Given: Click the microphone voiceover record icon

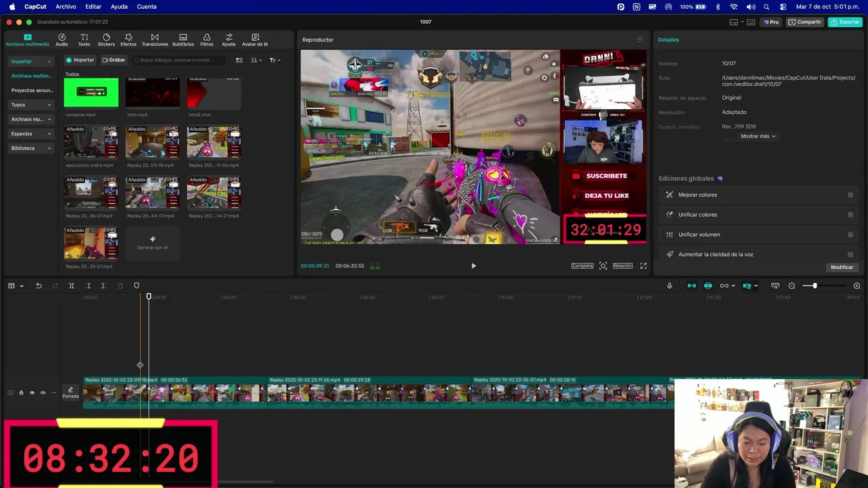Looking at the screenshot, I should click(669, 286).
